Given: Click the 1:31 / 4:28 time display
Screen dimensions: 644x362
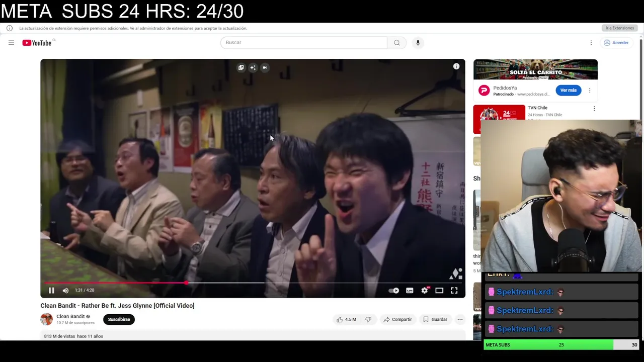Looking at the screenshot, I should pos(85,290).
